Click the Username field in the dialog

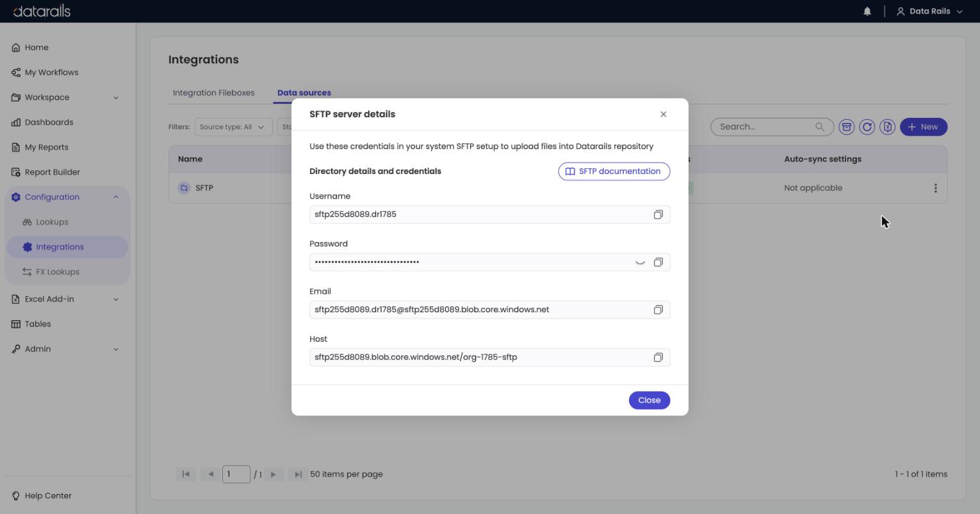489,214
